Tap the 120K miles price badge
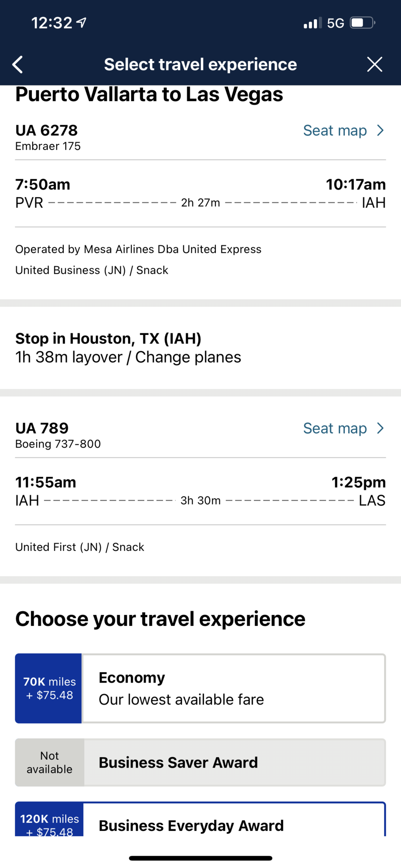 (x=50, y=824)
